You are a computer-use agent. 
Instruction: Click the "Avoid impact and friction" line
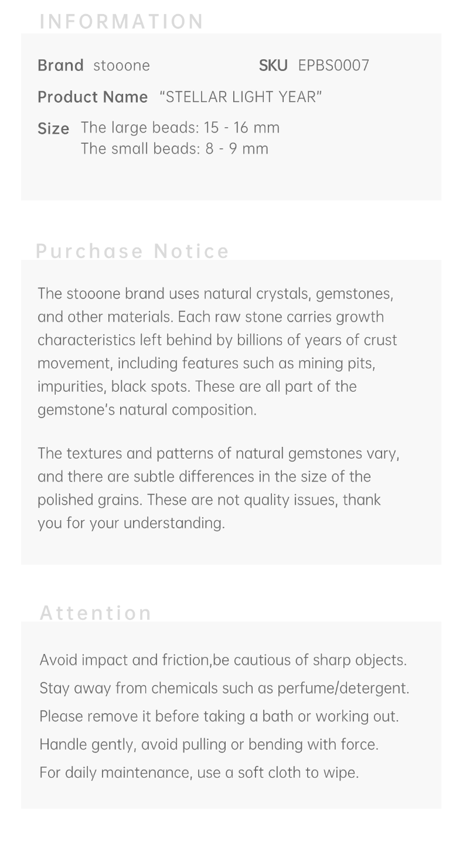click(x=223, y=660)
